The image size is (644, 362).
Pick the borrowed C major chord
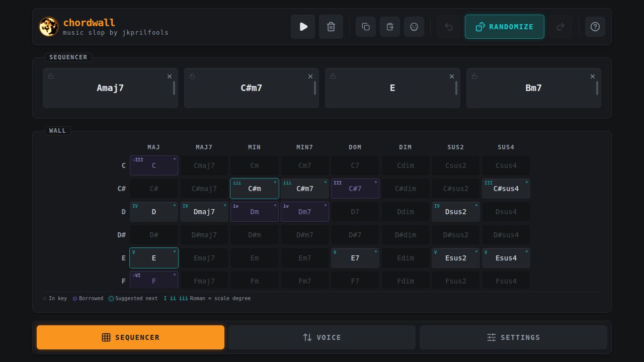[154, 165]
